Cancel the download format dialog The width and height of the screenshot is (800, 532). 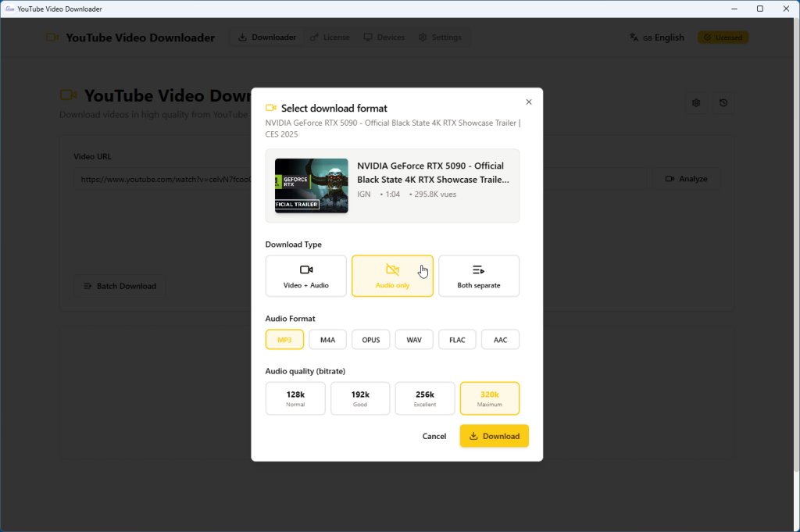(434, 436)
